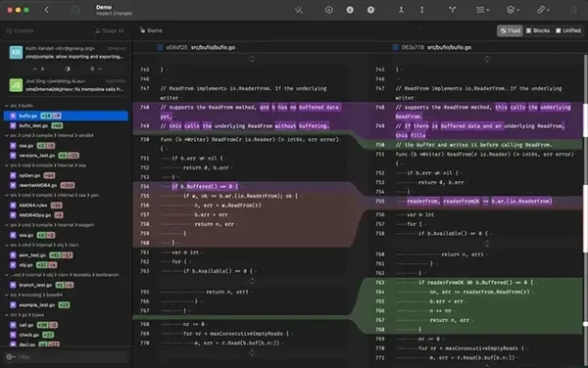
Task: Select the file bufio.go
Action: (66, 115)
